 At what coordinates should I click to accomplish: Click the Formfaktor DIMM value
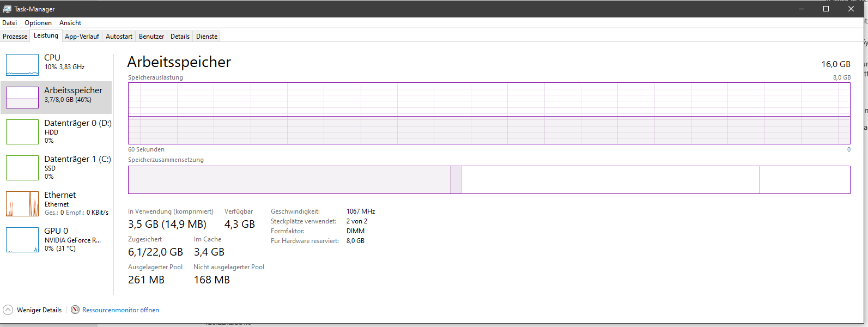tap(355, 231)
